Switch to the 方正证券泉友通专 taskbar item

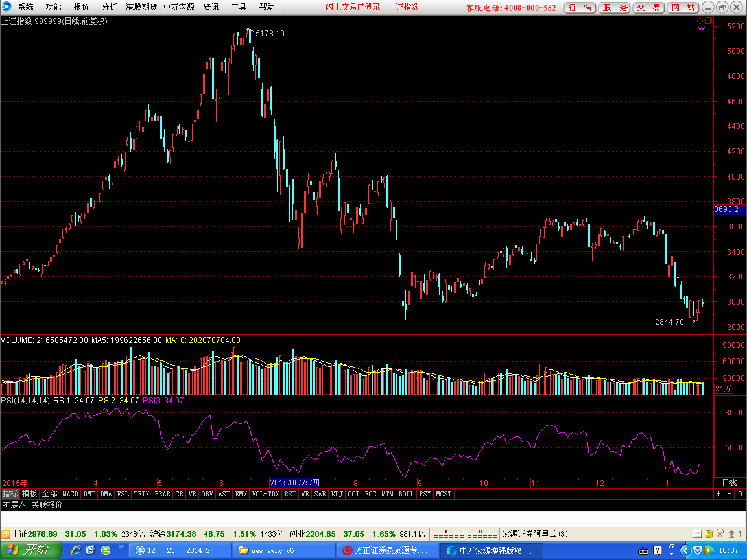click(x=387, y=550)
